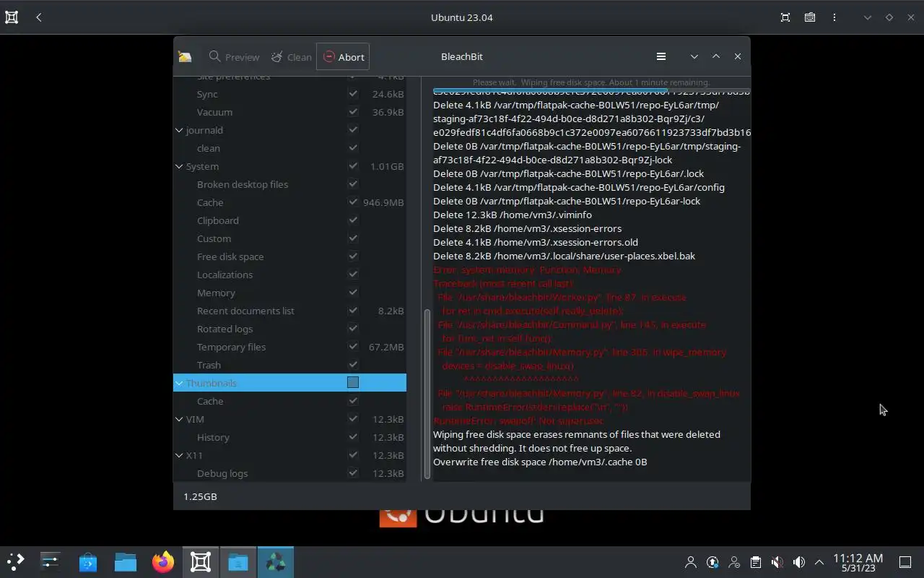Open the clock and calendar
This screenshot has width=924, height=578.
[858, 562]
